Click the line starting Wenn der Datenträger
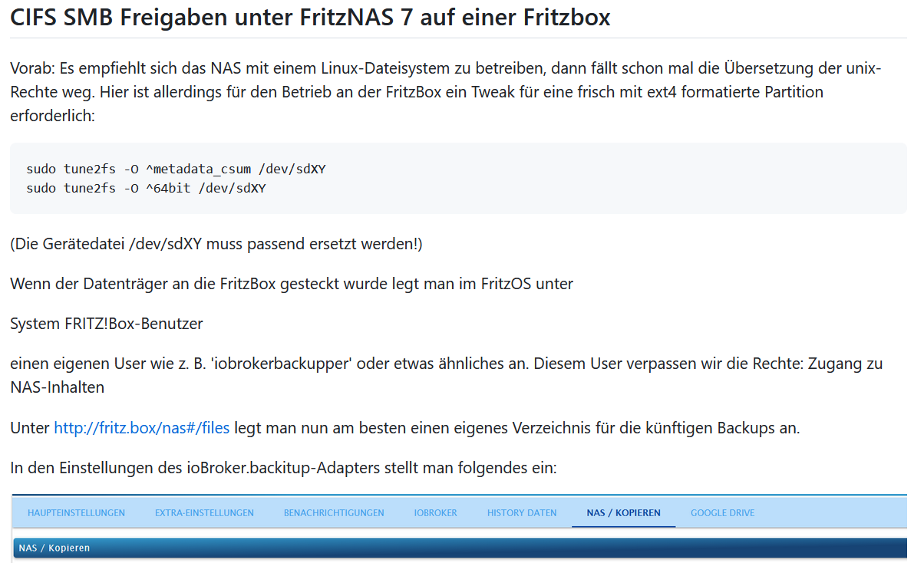This screenshot has width=924, height=563. coord(292,284)
